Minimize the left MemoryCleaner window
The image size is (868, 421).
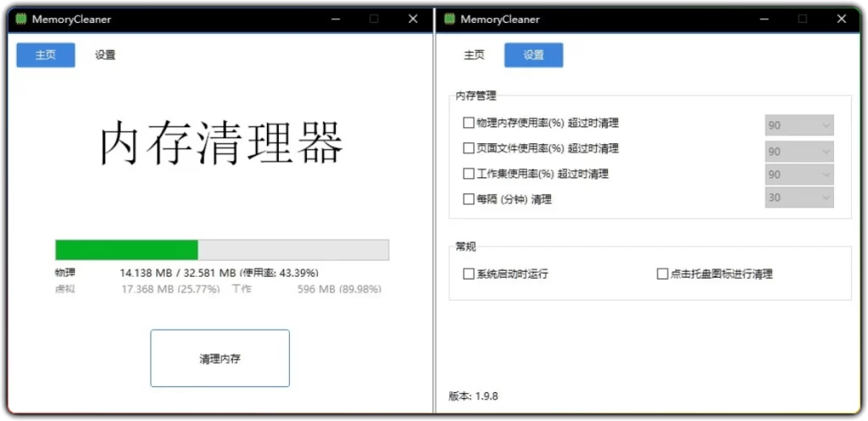tap(336, 19)
